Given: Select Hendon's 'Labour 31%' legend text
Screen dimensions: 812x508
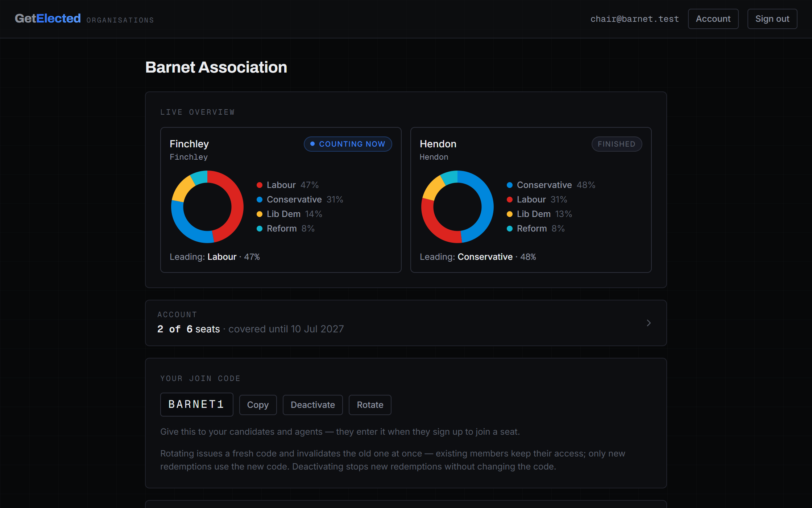Looking at the screenshot, I should (x=542, y=200).
